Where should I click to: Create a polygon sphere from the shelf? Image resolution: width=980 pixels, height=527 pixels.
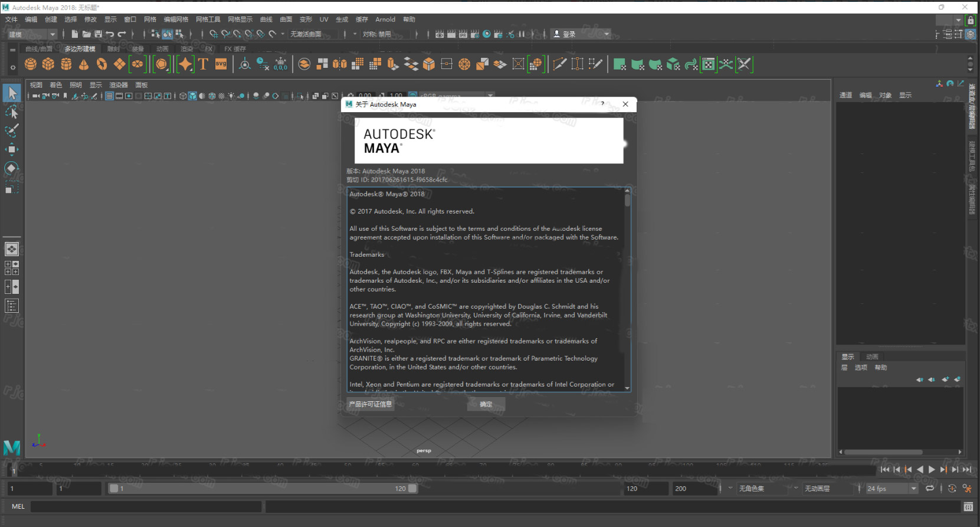pyautogui.click(x=31, y=64)
